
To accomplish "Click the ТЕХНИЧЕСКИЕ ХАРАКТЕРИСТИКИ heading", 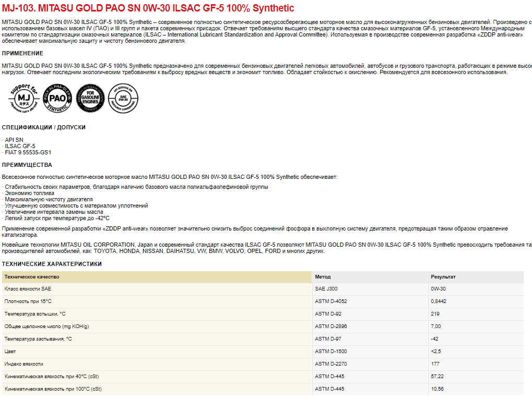I will [52, 264].
